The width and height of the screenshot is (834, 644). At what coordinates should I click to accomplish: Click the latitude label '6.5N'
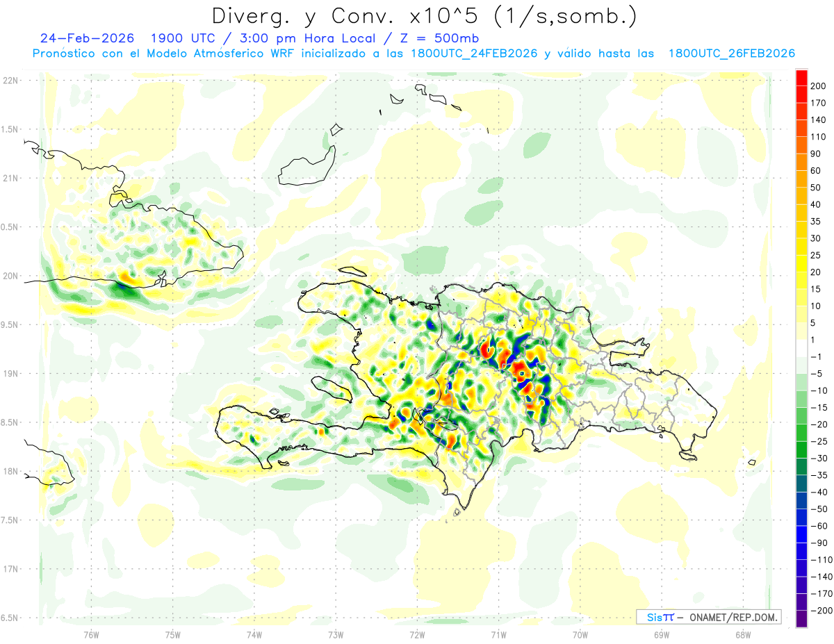click(10, 618)
